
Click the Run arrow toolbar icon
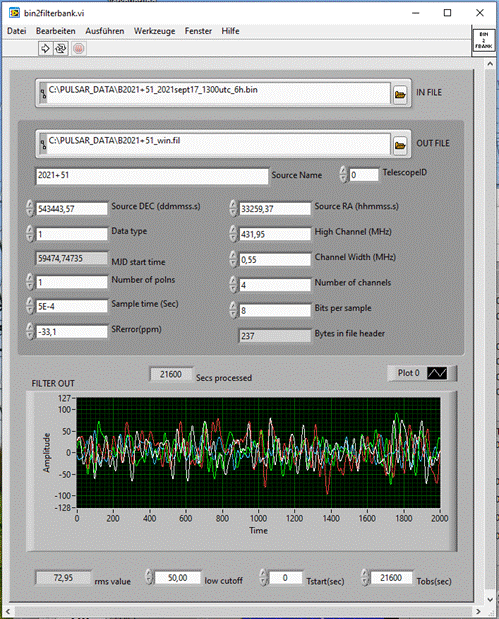coord(45,49)
